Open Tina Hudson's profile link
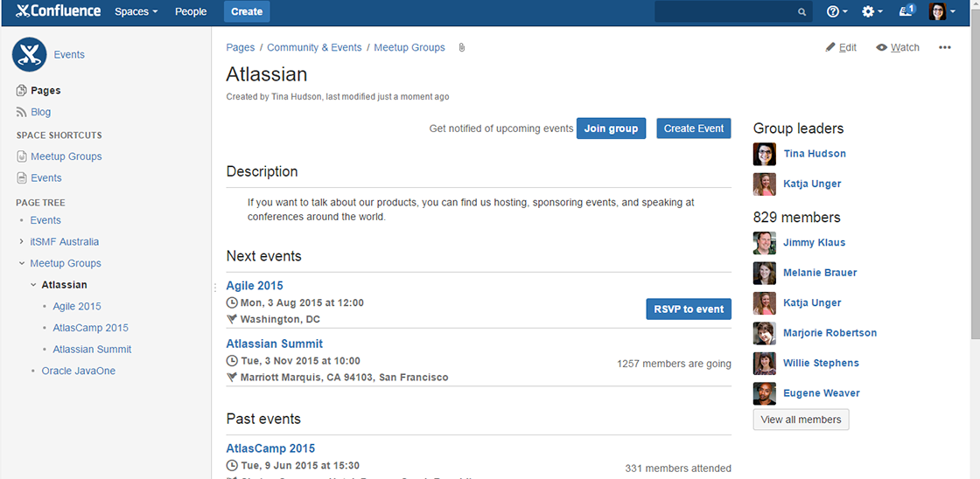Image resolution: width=980 pixels, height=479 pixels. (x=815, y=154)
